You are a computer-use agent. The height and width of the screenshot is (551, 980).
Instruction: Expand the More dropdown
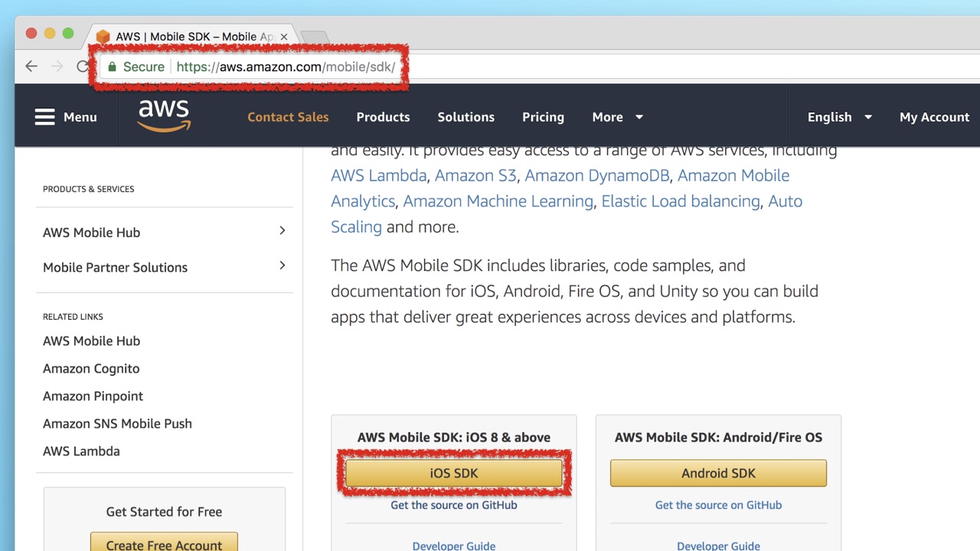[617, 117]
